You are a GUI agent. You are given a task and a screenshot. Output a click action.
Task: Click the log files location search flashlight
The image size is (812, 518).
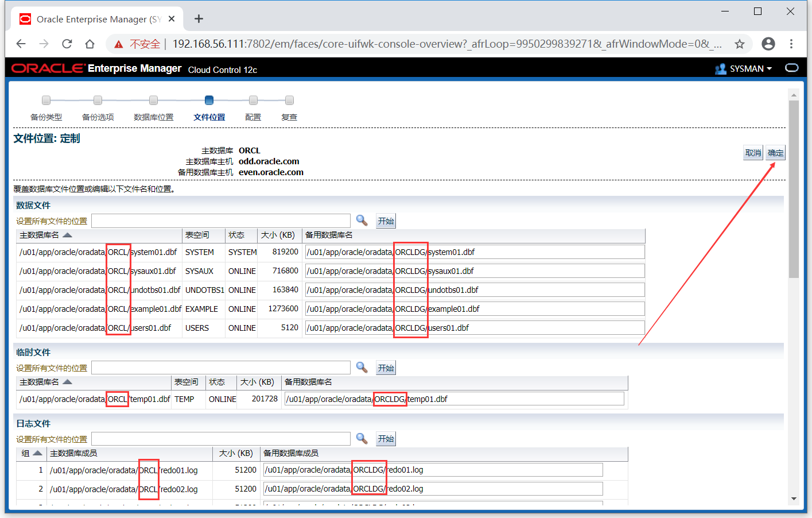(x=362, y=439)
